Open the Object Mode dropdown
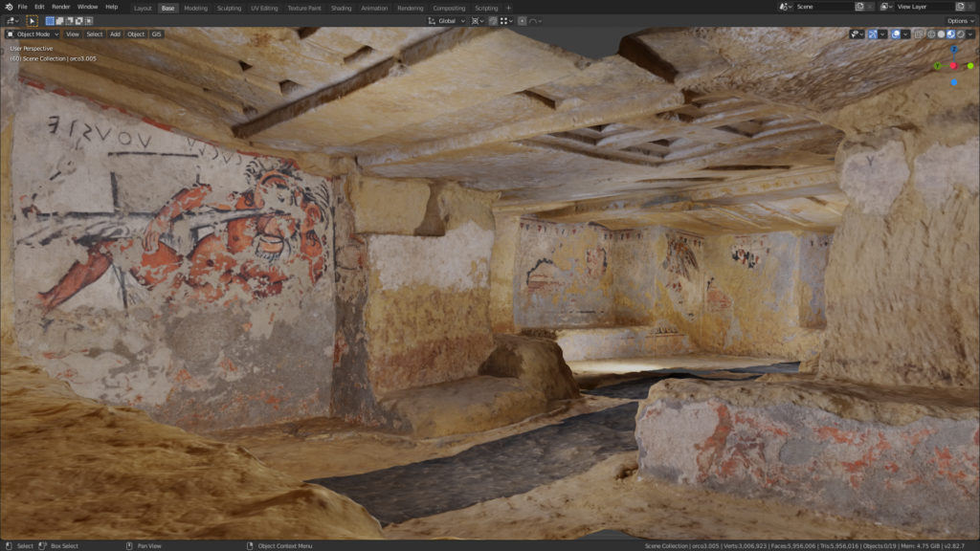The height and width of the screenshot is (551, 980). pyautogui.click(x=33, y=34)
